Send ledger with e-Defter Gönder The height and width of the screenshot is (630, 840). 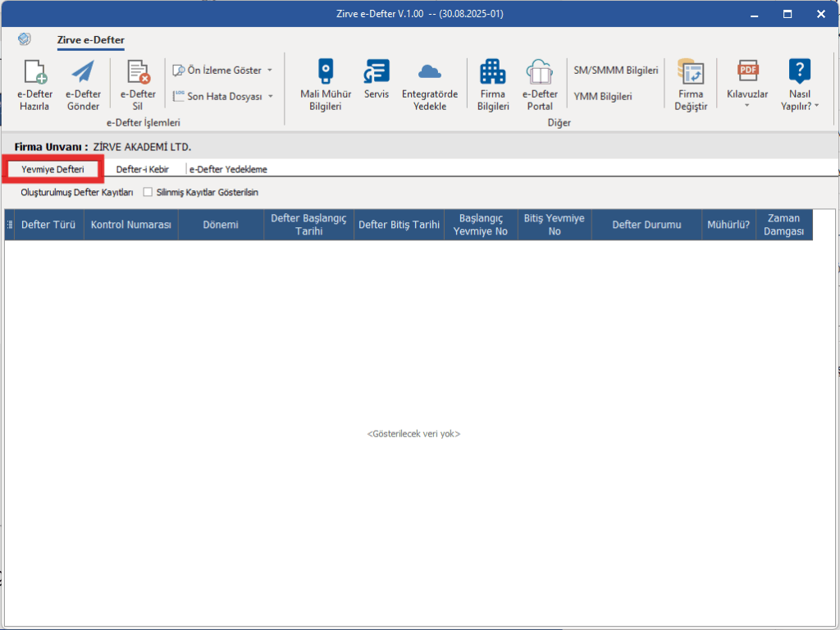83,84
